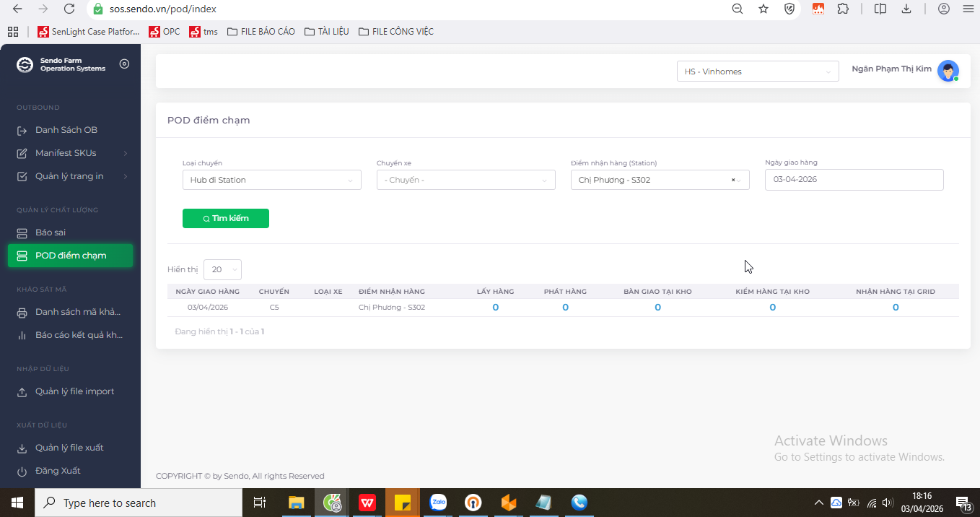980x517 pixels.
Task: Select POD điểm chạm sidebar item
Action: 71,256
